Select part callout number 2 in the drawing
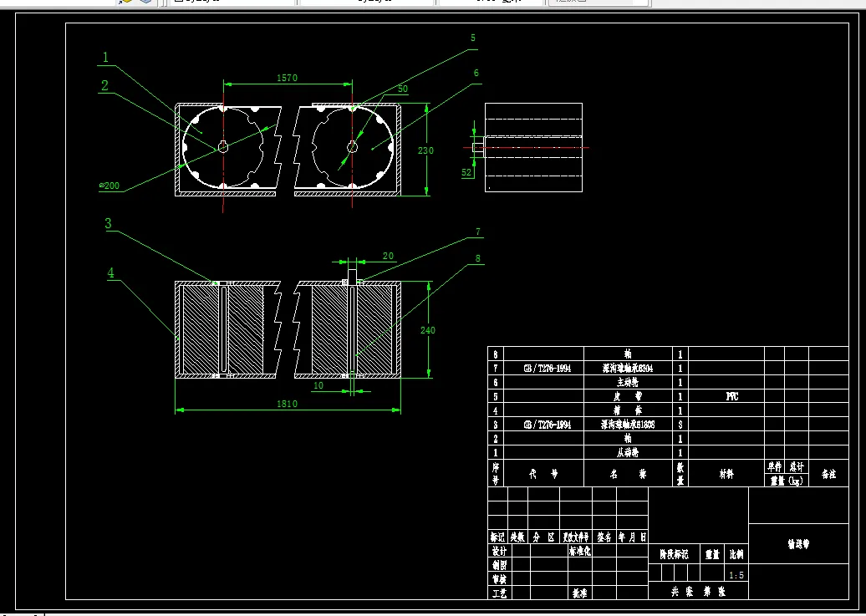 [105, 85]
